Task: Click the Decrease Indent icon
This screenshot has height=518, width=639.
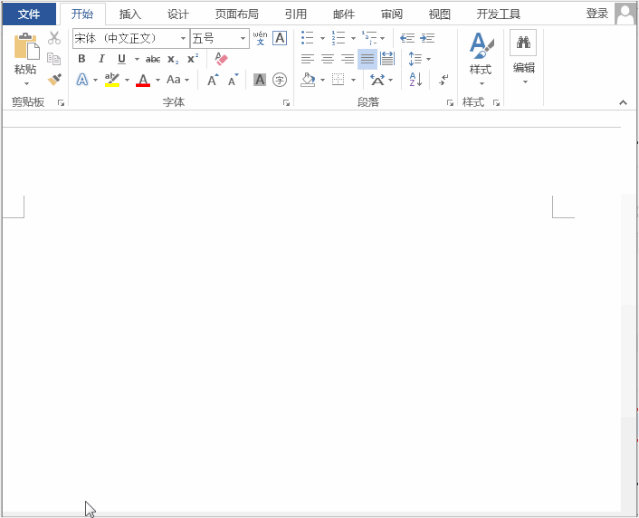Action: 407,38
